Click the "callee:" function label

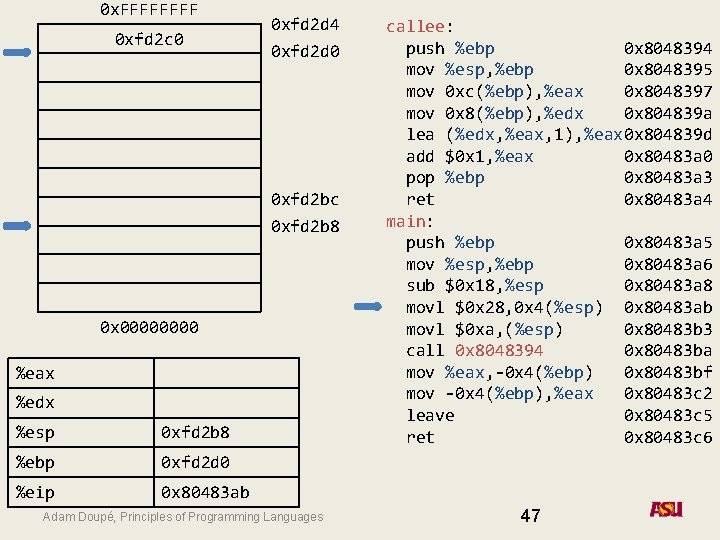click(x=420, y=27)
